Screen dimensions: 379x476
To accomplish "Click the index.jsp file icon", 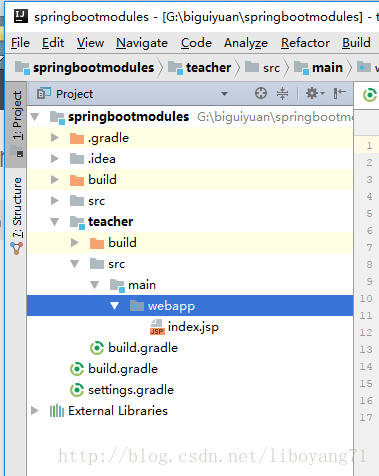I will tap(157, 327).
